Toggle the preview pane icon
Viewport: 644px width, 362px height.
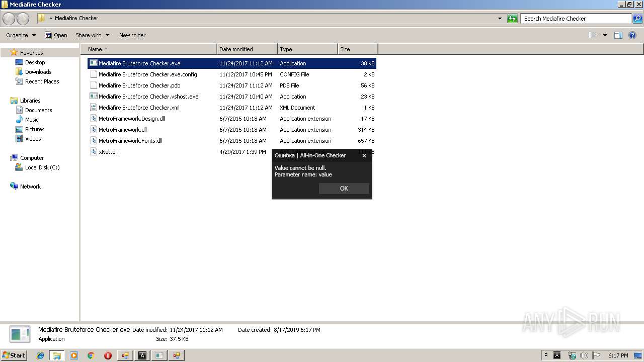(618, 35)
